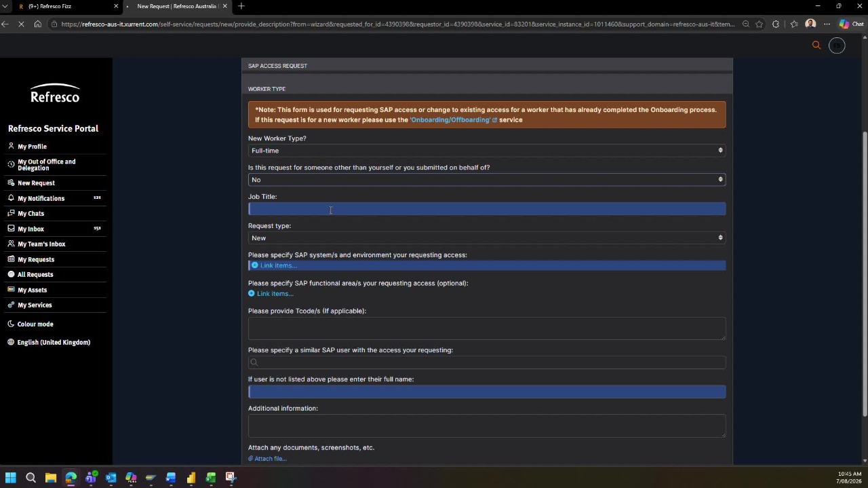Open the tab actions chevron at far left
Image resolution: width=868 pixels, height=488 pixels.
5,6
